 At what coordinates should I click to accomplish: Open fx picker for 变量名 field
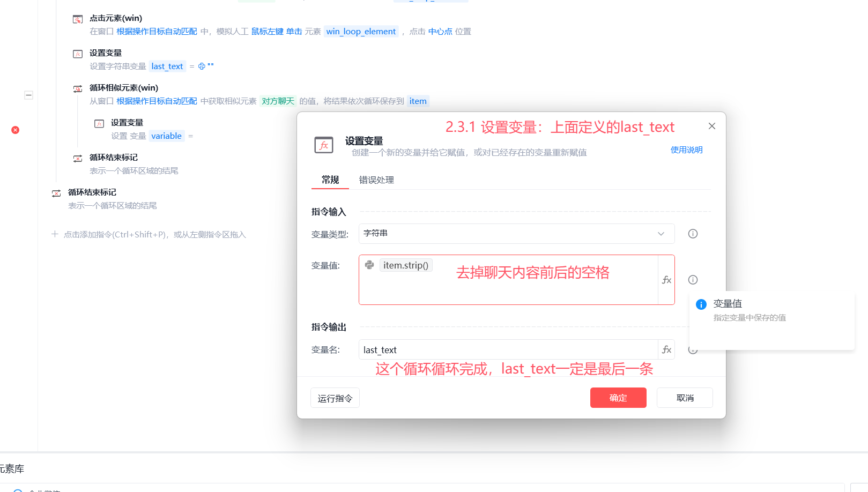666,349
